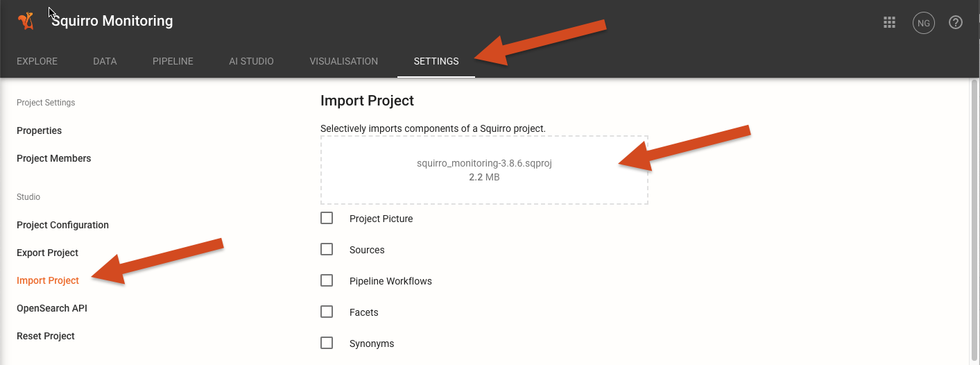Toggle the Synonyms checkbox
The height and width of the screenshot is (365, 980).
[327, 343]
